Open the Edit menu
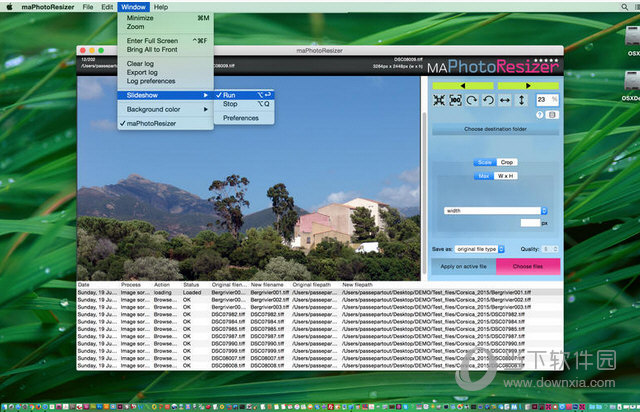This screenshot has height=412, width=640. click(x=107, y=7)
